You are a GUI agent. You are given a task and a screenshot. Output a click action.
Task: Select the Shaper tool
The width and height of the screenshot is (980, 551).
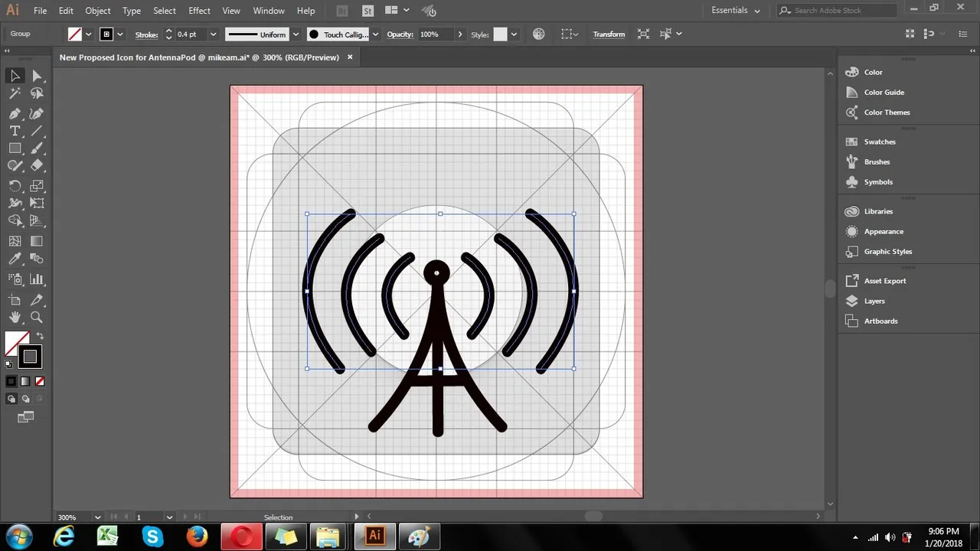coord(15,165)
